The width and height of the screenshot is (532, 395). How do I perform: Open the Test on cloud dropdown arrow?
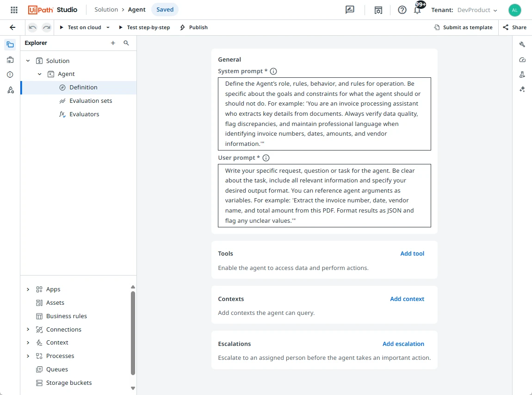(x=108, y=27)
